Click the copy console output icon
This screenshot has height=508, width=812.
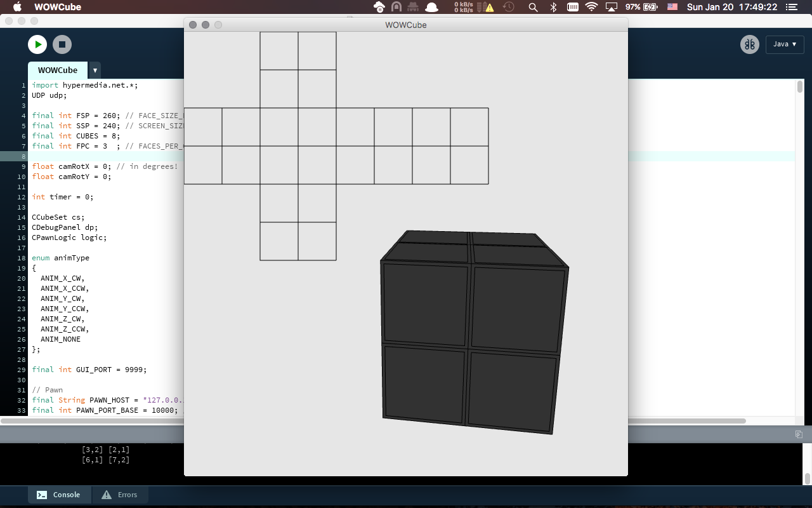pos(799,434)
